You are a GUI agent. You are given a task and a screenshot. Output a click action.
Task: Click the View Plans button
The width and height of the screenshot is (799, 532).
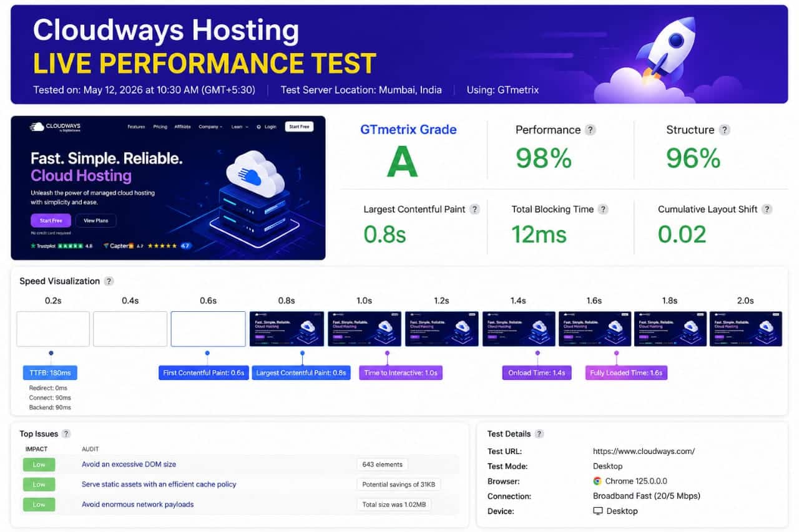[x=96, y=221]
